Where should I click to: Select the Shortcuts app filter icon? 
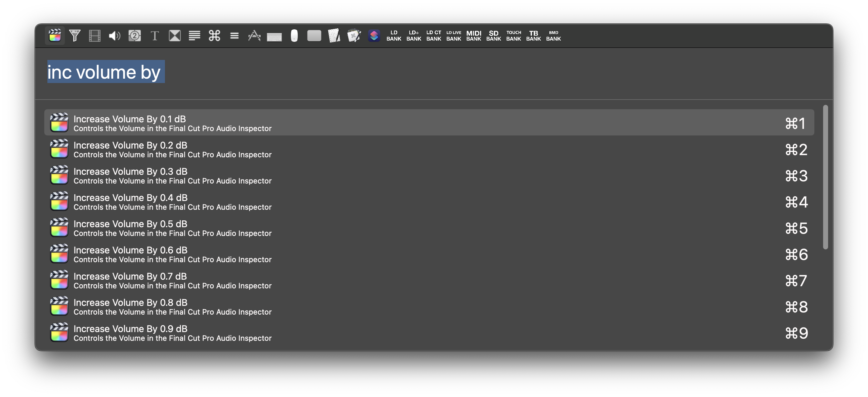374,35
